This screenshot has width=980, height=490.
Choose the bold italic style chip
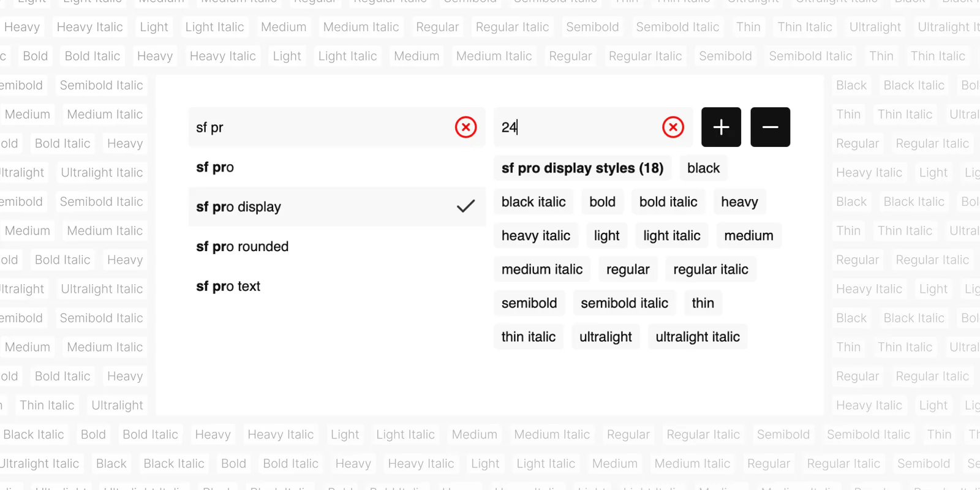pyautogui.click(x=668, y=202)
